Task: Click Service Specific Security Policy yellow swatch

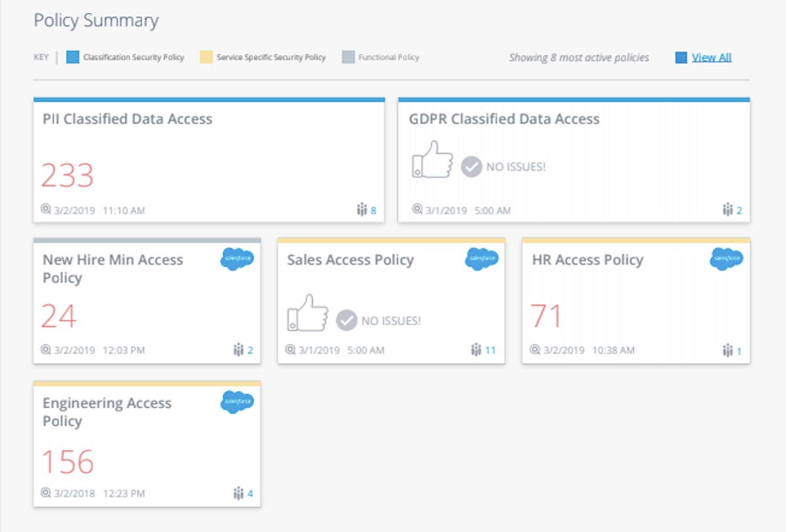Action: pos(206,58)
